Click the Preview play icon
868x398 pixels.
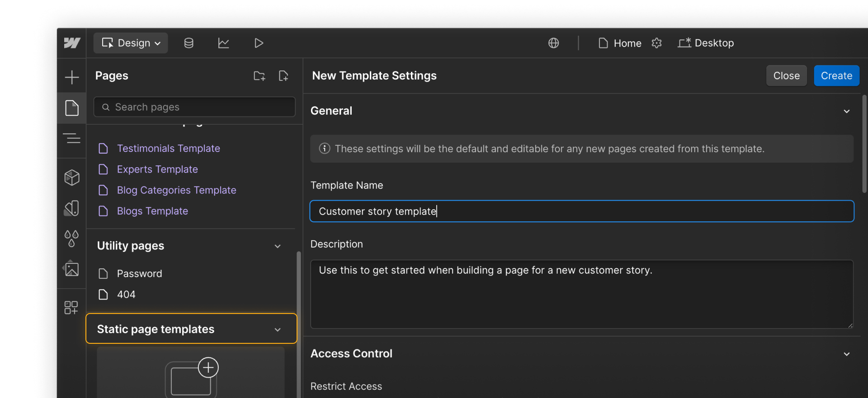[259, 43]
